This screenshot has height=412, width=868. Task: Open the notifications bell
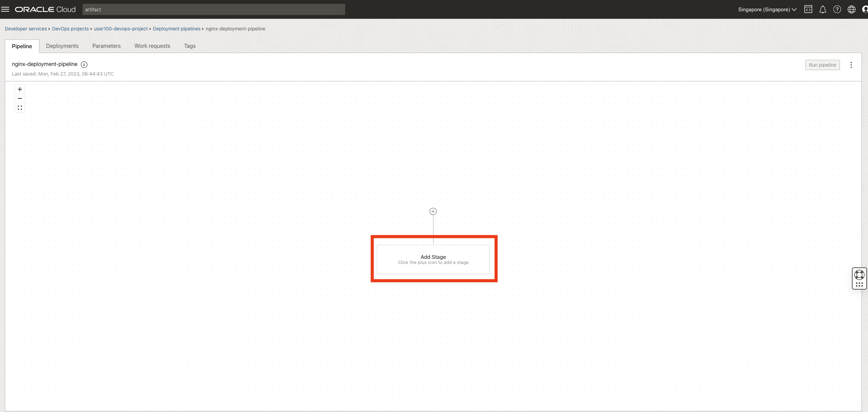(x=822, y=9)
